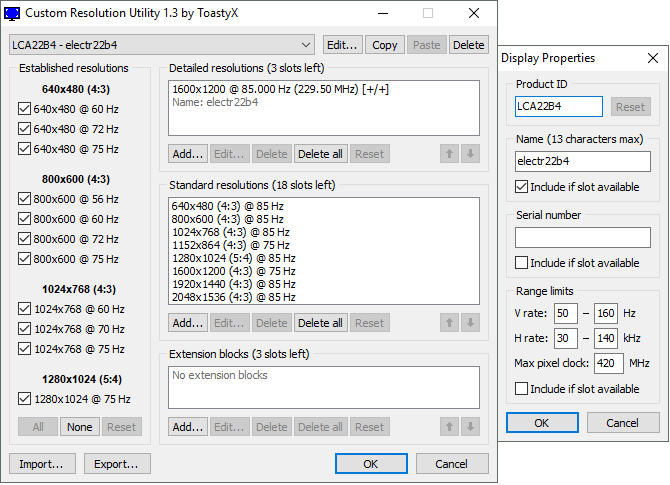The width and height of the screenshot is (670, 485).
Task: Click the Custom Resolution Utility monitor icon
Action: click(x=14, y=13)
